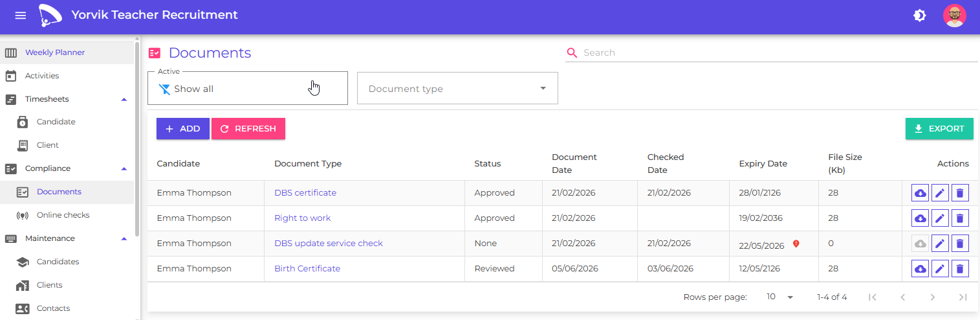Go to next page arrow
This screenshot has width=980, height=320.
coord(933,297)
